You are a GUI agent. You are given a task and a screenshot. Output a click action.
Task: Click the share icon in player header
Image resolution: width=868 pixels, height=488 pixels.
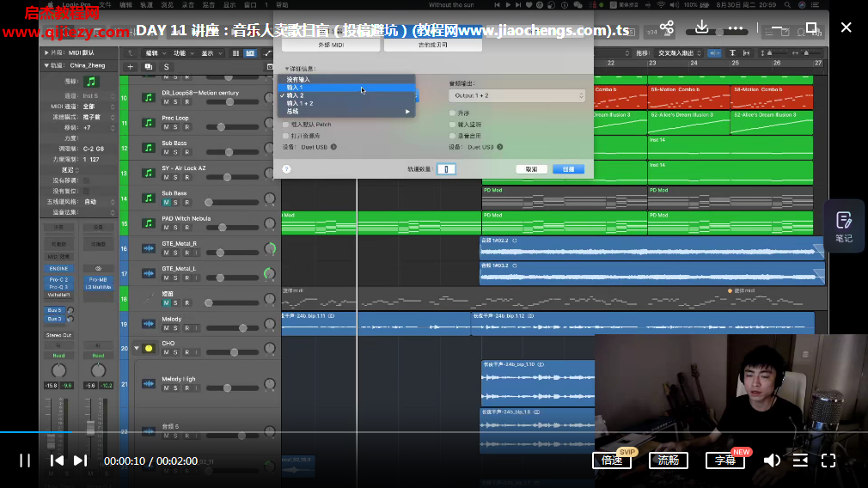[666, 27]
